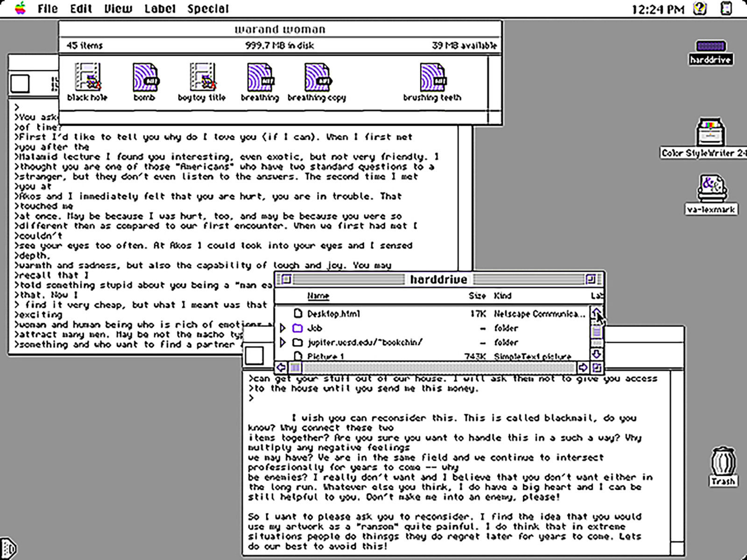Click the harddrive window scroll down arrow
Screen dimensions: 747x560
(x=597, y=354)
